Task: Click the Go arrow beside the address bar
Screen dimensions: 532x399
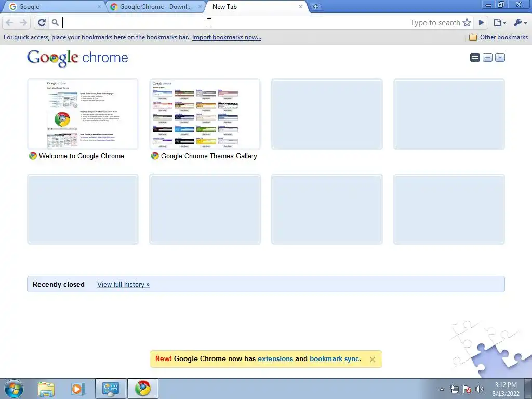Action: click(x=481, y=23)
